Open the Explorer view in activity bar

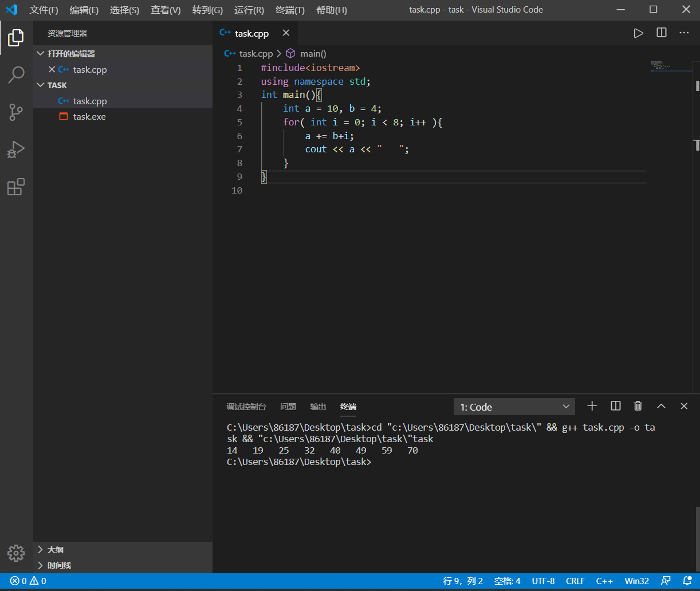(16, 38)
